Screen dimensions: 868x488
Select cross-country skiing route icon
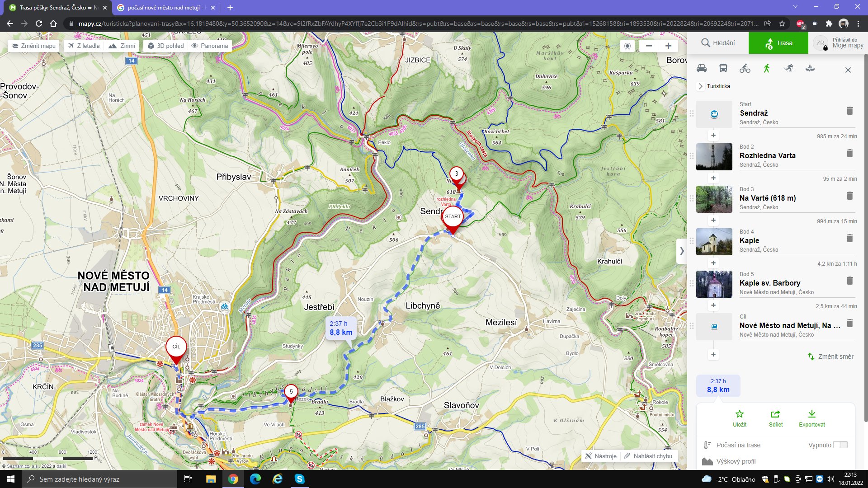pyautogui.click(x=788, y=69)
